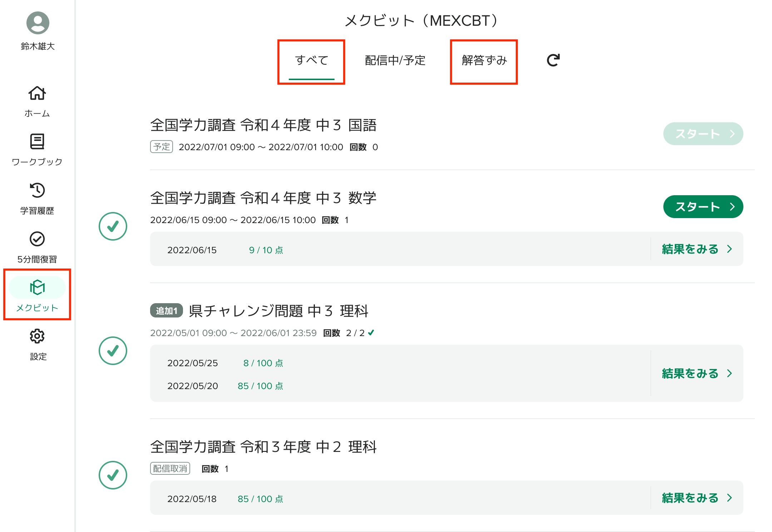Image resolution: width=772 pixels, height=532 pixels.
Task: Click the disabled スタート button for 国語
Action: [703, 134]
